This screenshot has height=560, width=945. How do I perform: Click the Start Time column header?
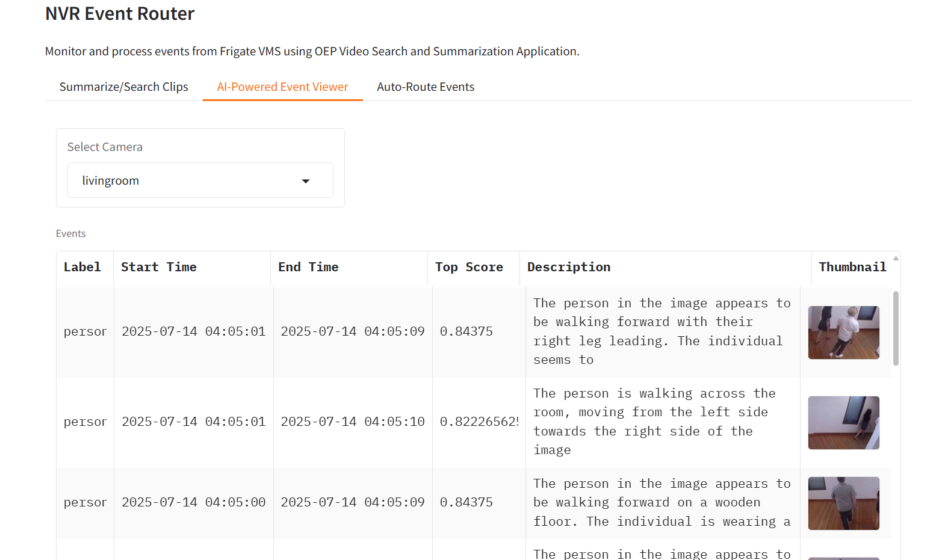(x=159, y=267)
